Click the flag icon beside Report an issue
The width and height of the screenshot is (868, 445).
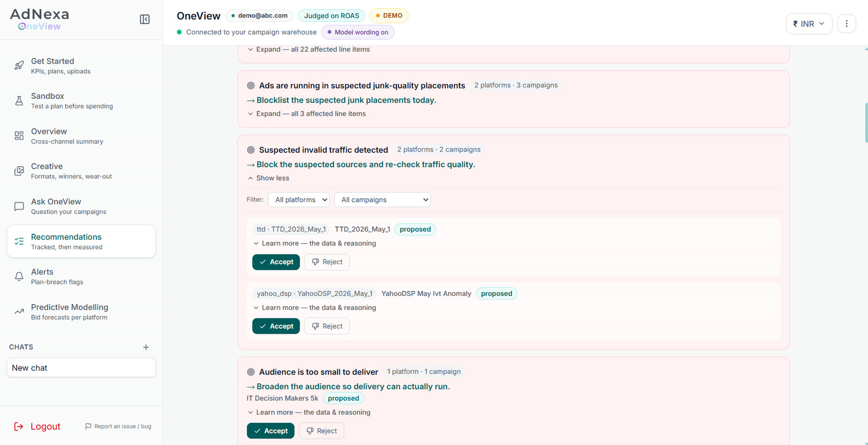tap(88, 427)
